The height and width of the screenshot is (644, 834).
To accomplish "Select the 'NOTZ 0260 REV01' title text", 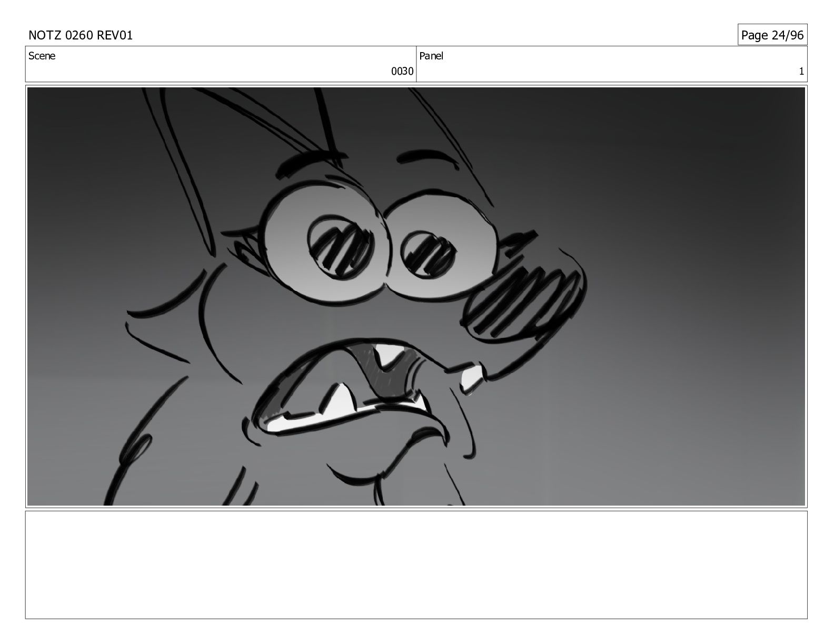I will [81, 35].
